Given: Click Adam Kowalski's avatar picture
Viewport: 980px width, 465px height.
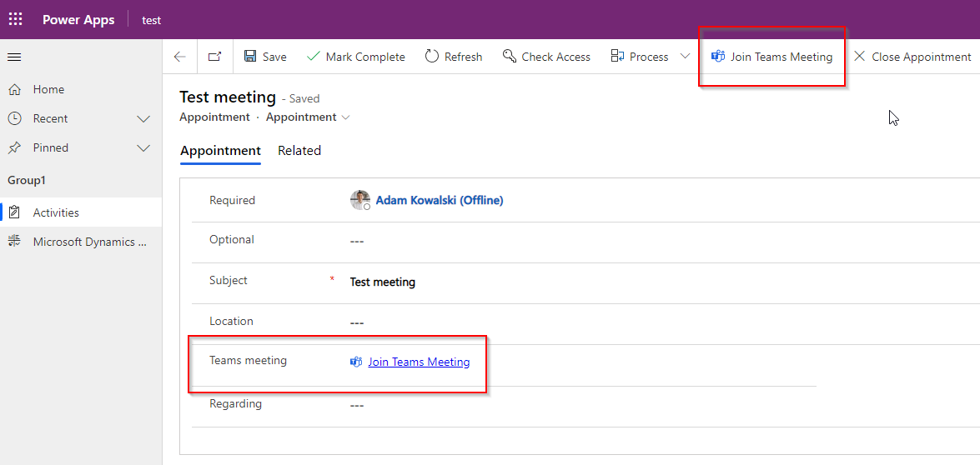Looking at the screenshot, I should coord(360,200).
